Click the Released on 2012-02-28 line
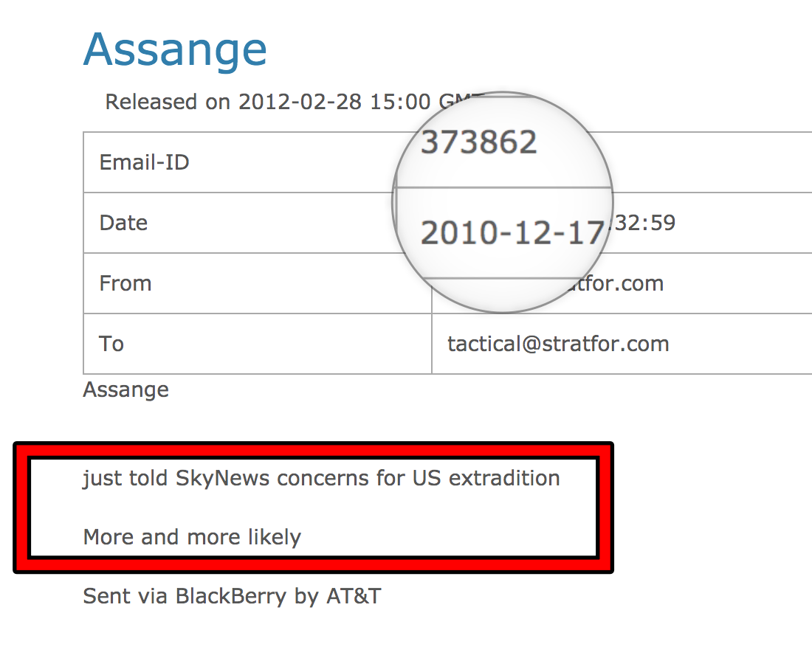Screen dimensions: 812x658 pos(281,102)
